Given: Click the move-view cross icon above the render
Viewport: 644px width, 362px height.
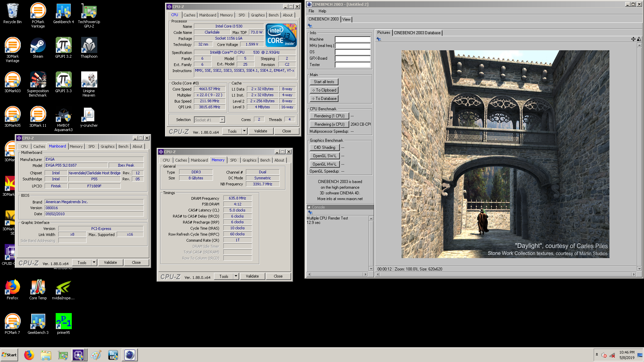Looking at the screenshot, I should pyautogui.click(x=633, y=39).
